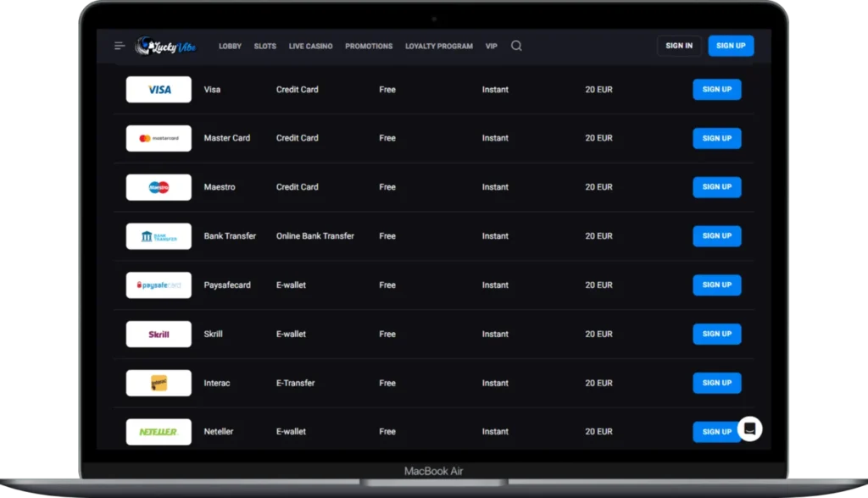868x498 pixels.
Task: Select the Visa logo
Action: click(x=159, y=90)
